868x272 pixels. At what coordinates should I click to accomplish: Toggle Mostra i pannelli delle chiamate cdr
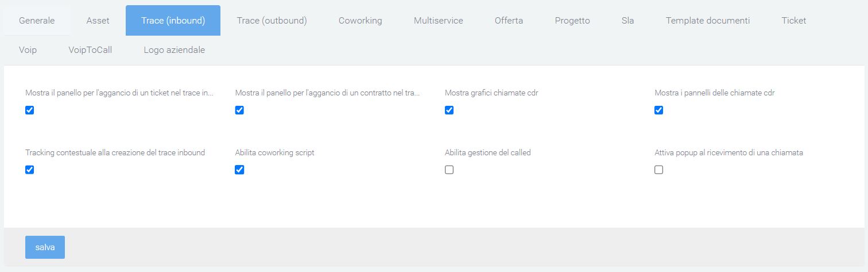[x=658, y=110]
